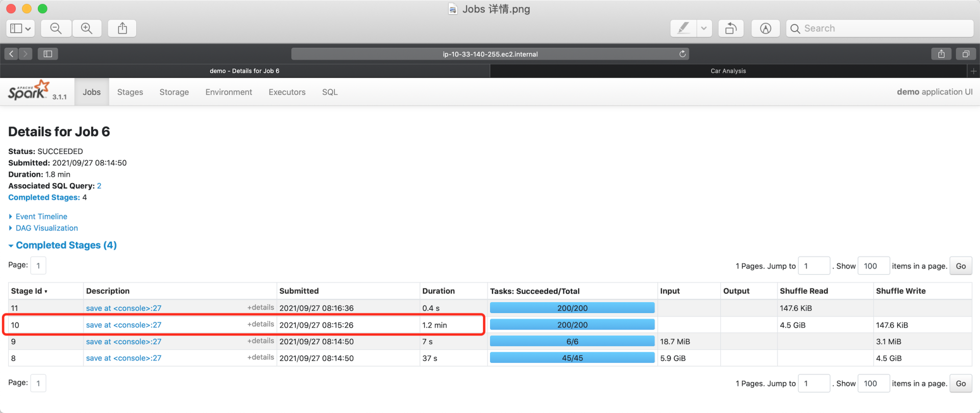Click the zoom out magnifier icon

pos(56,29)
